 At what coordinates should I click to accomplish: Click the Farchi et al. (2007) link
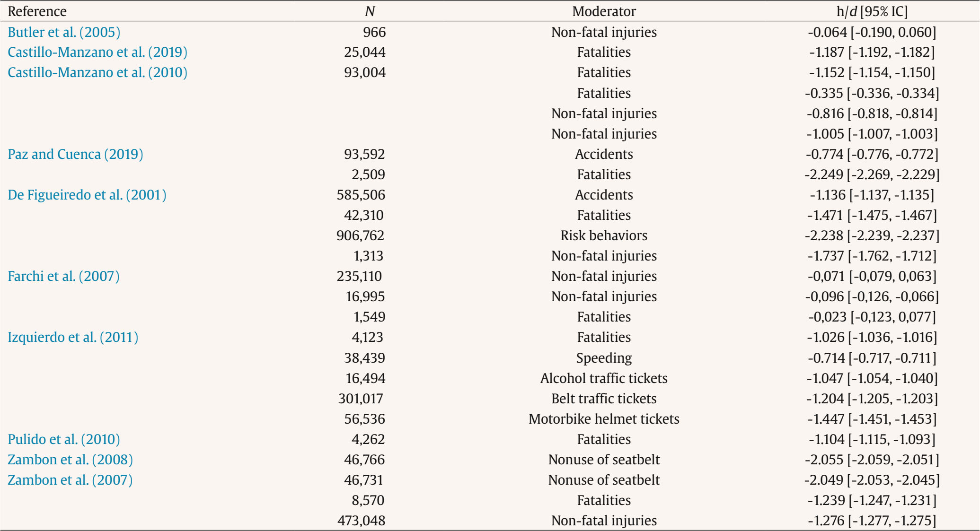(x=63, y=276)
